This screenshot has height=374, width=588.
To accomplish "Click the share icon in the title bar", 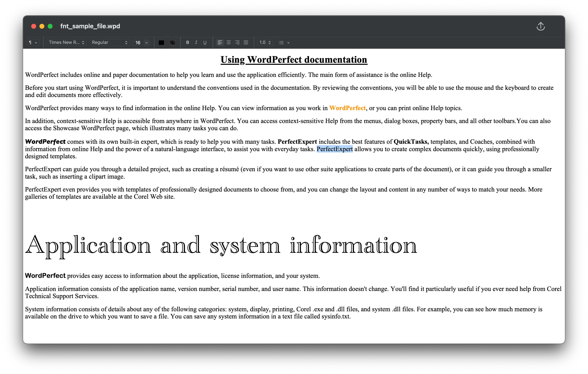I will (x=540, y=26).
